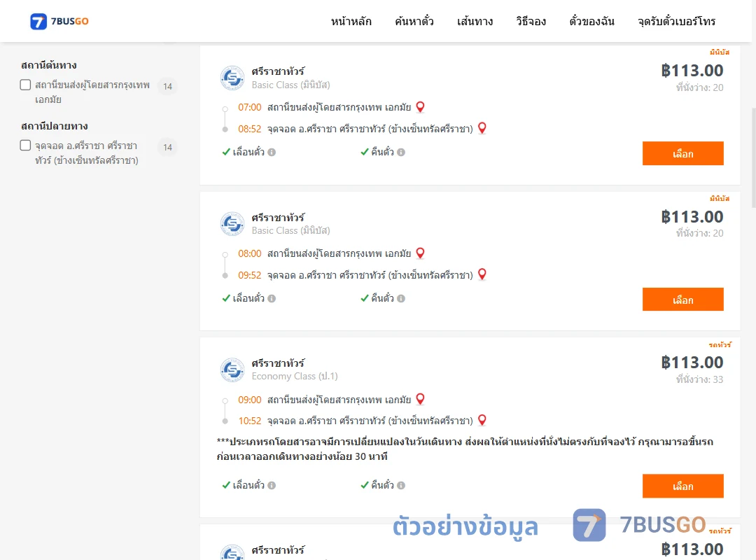The height and width of the screenshot is (560, 756).
Task: Click the สถานีต้นทาง filter heading
Action: (x=49, y=65)
